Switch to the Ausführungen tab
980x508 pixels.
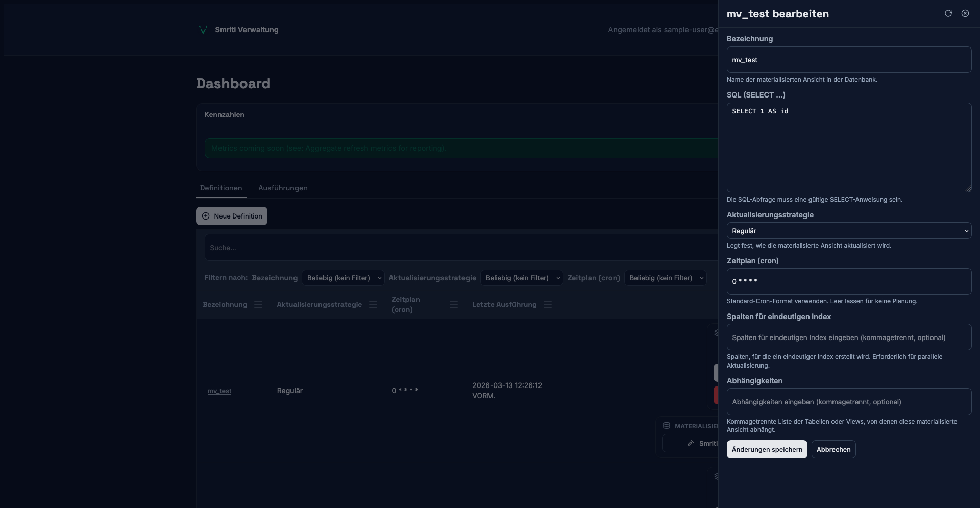283,188
